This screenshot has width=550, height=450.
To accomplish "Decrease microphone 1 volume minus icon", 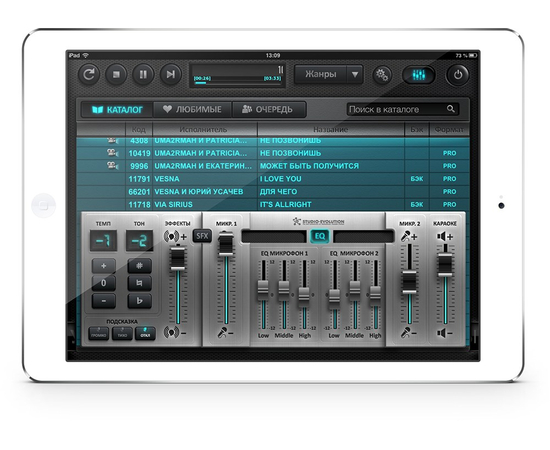I will (x=226, y=332).
